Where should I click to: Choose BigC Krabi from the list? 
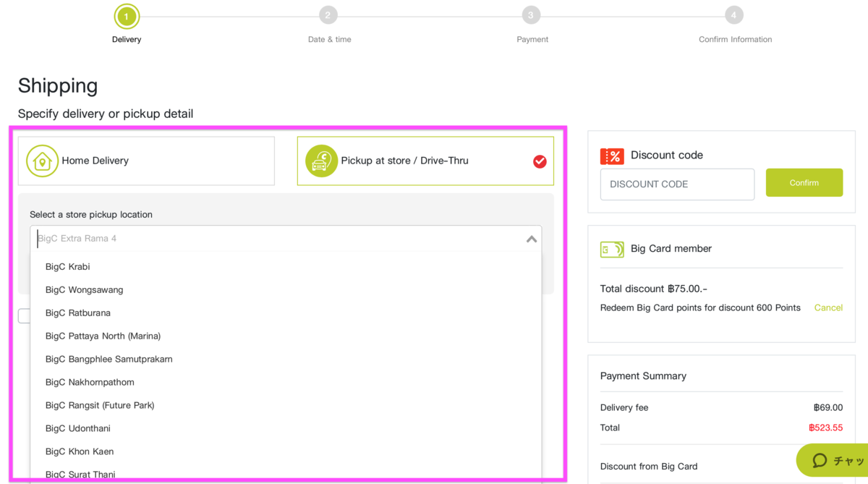pos(286,267)
